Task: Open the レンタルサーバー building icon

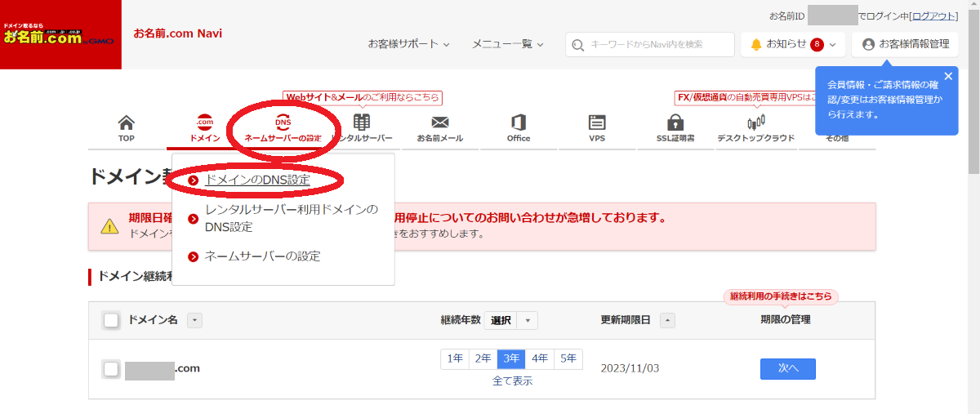Action: 361,122
